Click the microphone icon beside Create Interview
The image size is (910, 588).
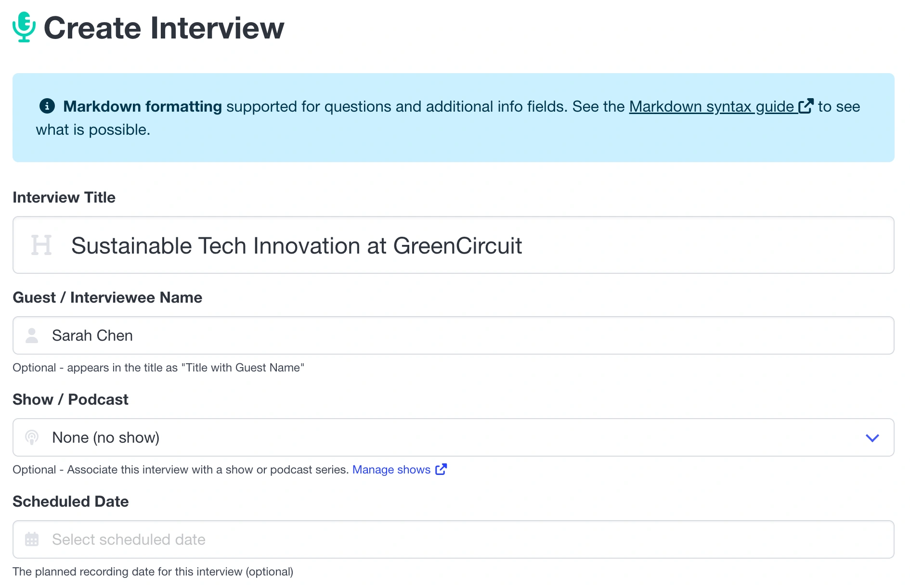pos(24,27)
